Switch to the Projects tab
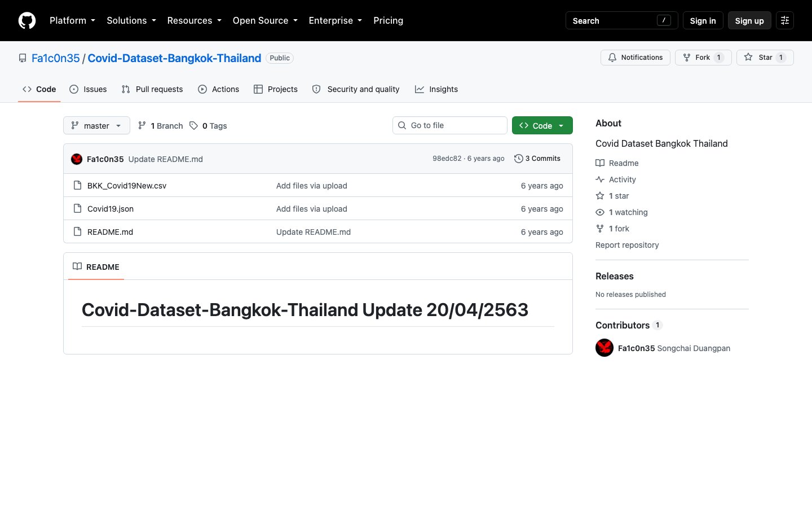 [276, 89]
